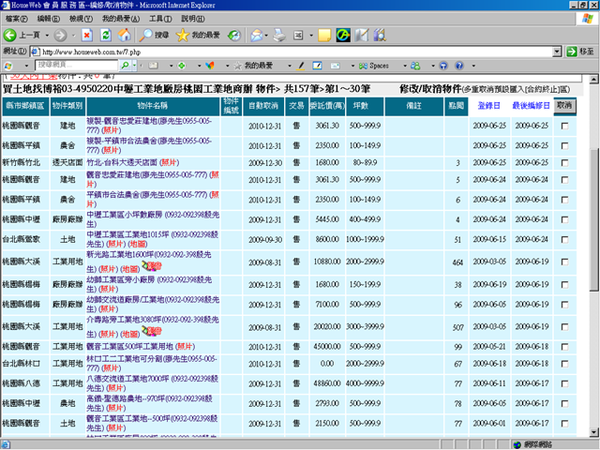Open Favorites star icon in toolbar
600x450 pixels.
pos(183,35)
